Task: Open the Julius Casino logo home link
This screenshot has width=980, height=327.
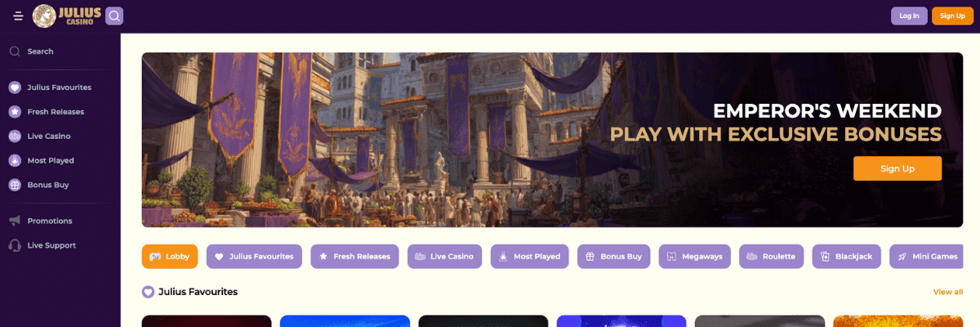Action: [67, 16]
